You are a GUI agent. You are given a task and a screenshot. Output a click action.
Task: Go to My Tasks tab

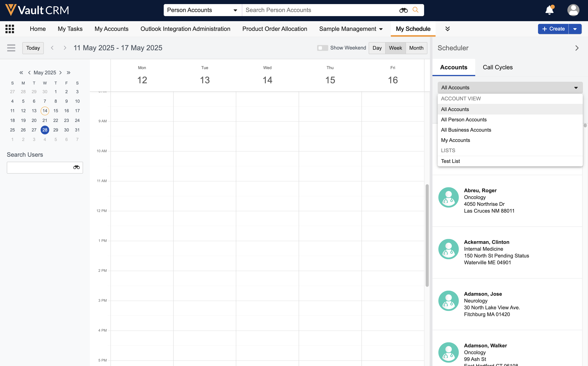coord(70,29)
